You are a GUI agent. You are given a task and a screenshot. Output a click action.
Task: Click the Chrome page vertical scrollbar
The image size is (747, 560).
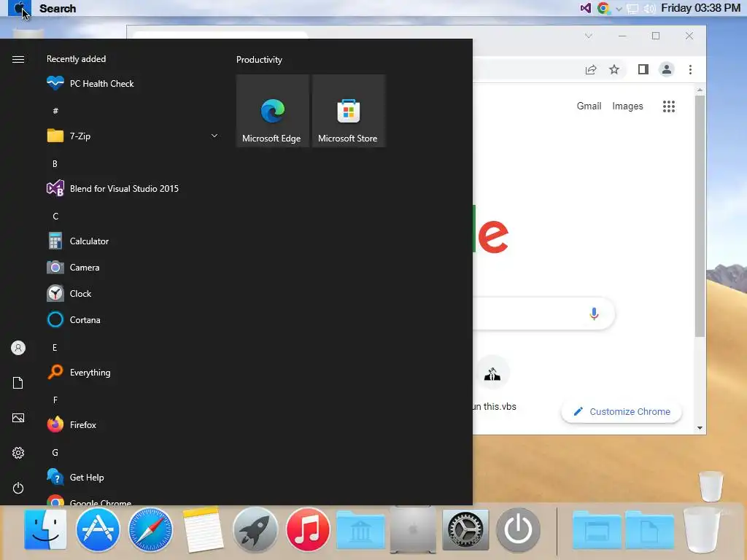tap(700, 217)
